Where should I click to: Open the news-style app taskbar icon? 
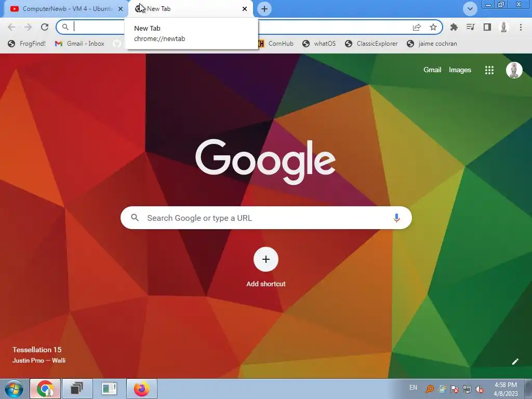pyautogui.click(x=109, y=389)
